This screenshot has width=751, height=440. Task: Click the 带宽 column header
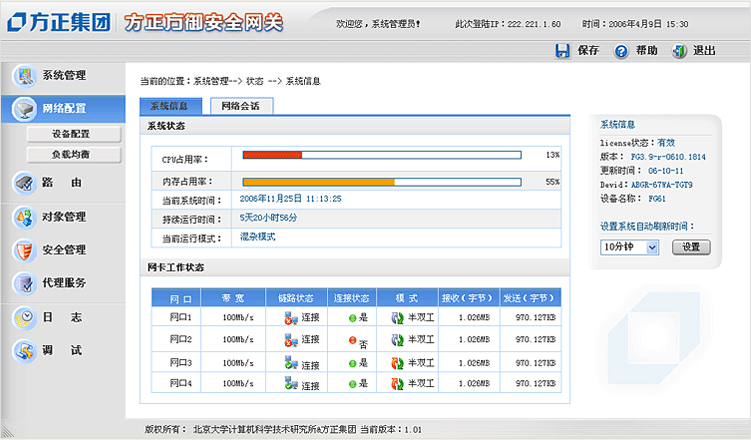(233, 297)
